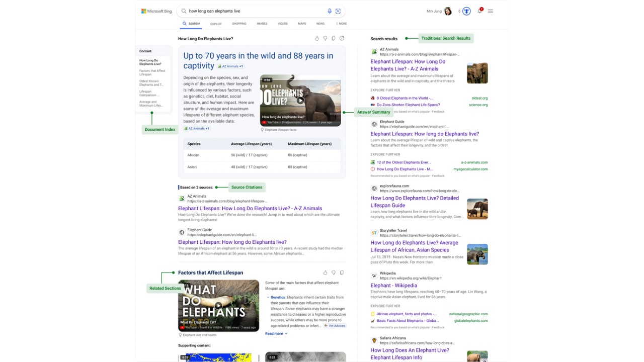Switch to the IMAGES tab
The image size is (644, 362).
coord(262,23)
